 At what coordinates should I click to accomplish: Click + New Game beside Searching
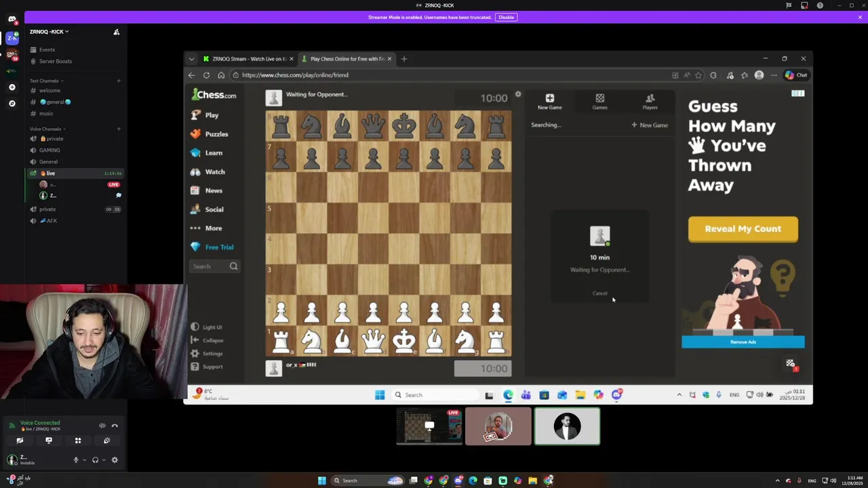pos(650,125)
